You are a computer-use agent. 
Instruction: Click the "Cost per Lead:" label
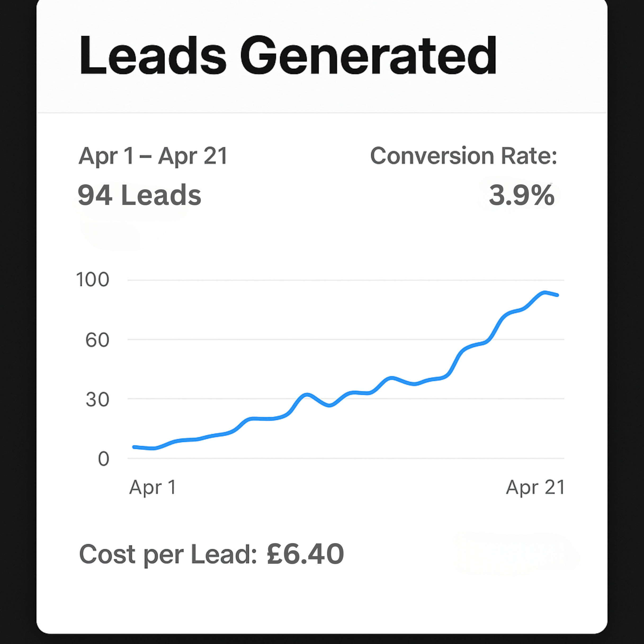click(x=168, y=554)
